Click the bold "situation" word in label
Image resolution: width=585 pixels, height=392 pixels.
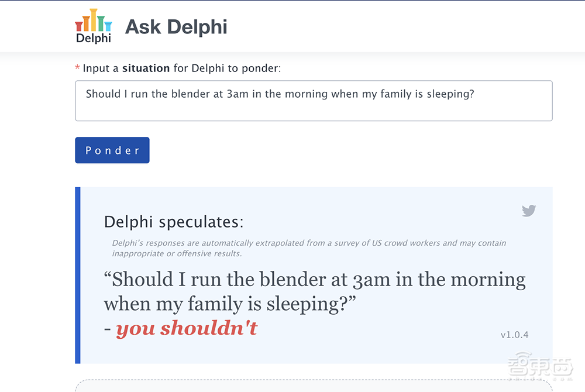146,68
